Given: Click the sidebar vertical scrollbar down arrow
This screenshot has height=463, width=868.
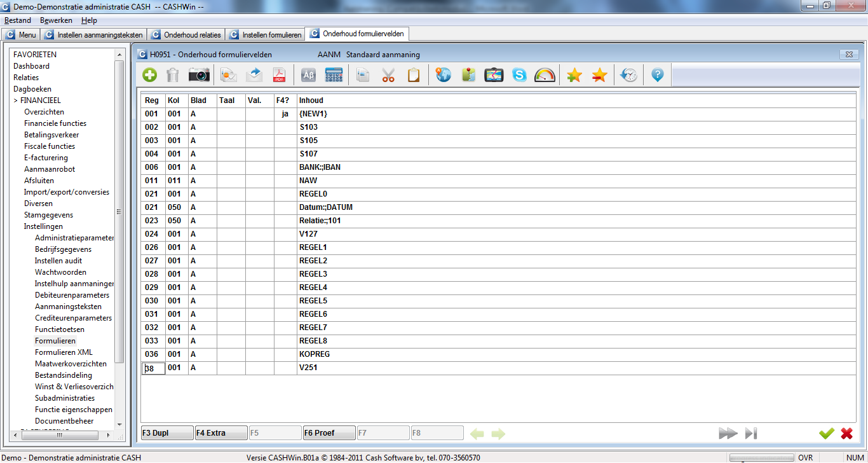Looking at the screenshot, I should point(119,424).
